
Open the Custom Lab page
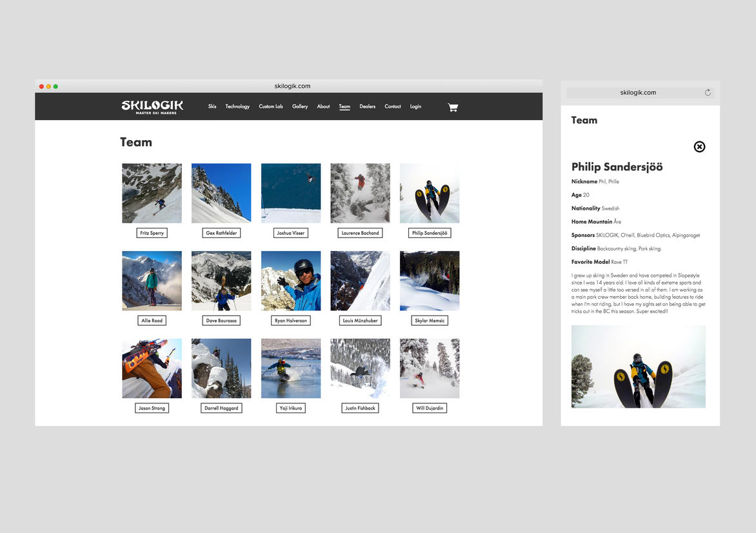pos(271,106)
